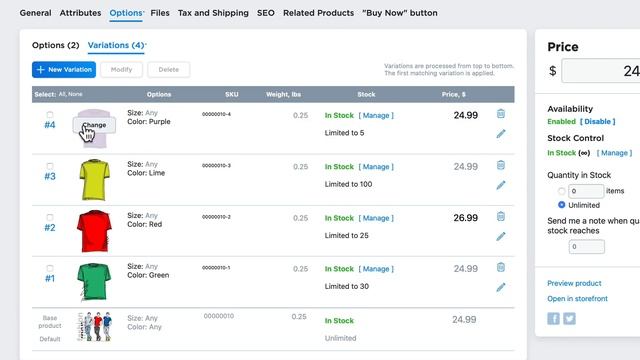The height and width of the screenshot is (360, 640).
Task: Switch to the Files tab
Action: pos(160,13)
